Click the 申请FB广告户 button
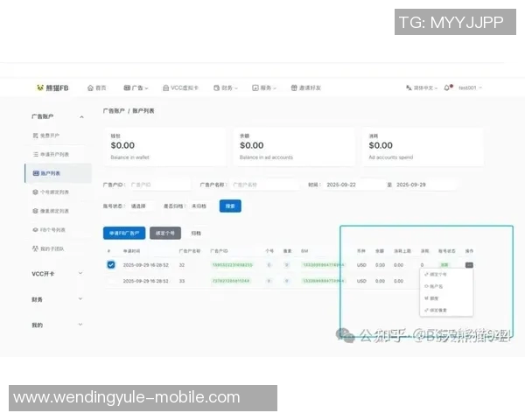525x420 pixels. [x=124, y=233]
